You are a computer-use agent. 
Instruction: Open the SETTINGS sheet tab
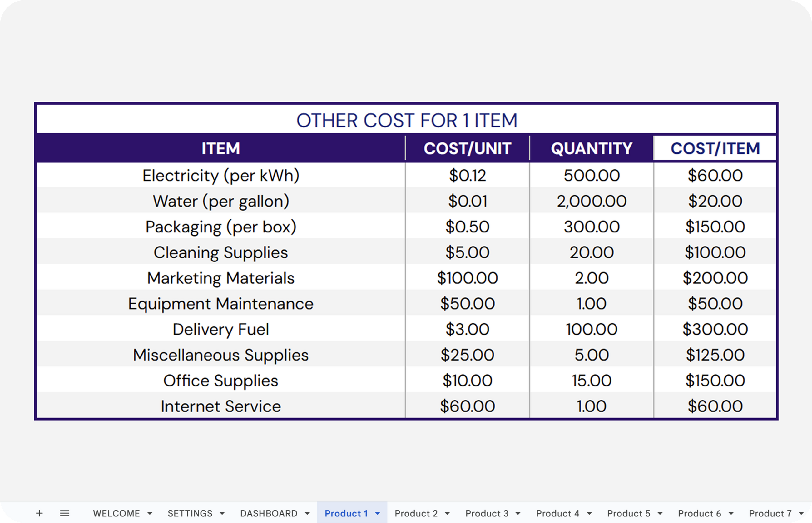click(190, 514)
